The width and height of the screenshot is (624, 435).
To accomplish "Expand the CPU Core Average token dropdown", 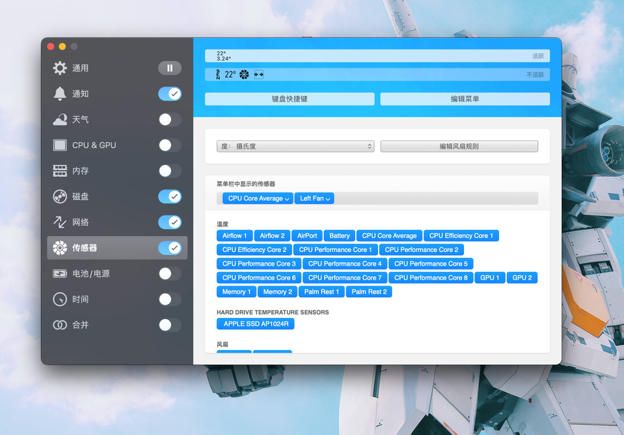I will (257, 198).
